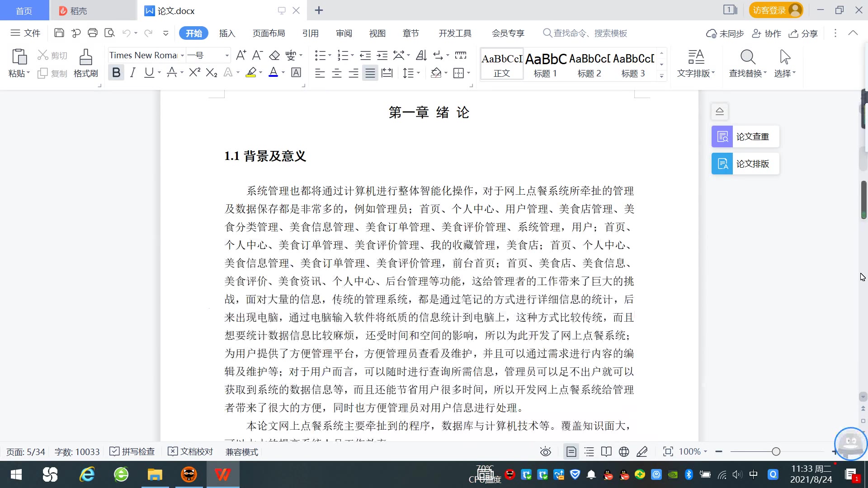Open the 插入 ribbon tab
The height and width of the screenshot is (488, 868).
tap(227, 33)
